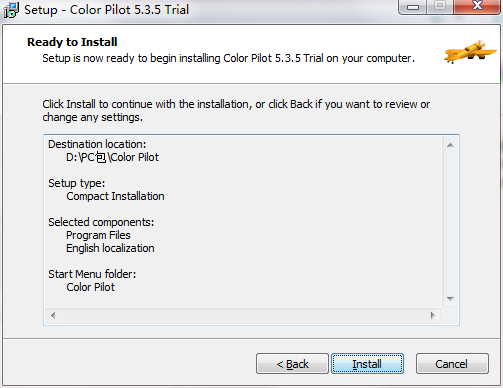Click the Ready to Install heading

pyautogui.click(x=72, y=42)
